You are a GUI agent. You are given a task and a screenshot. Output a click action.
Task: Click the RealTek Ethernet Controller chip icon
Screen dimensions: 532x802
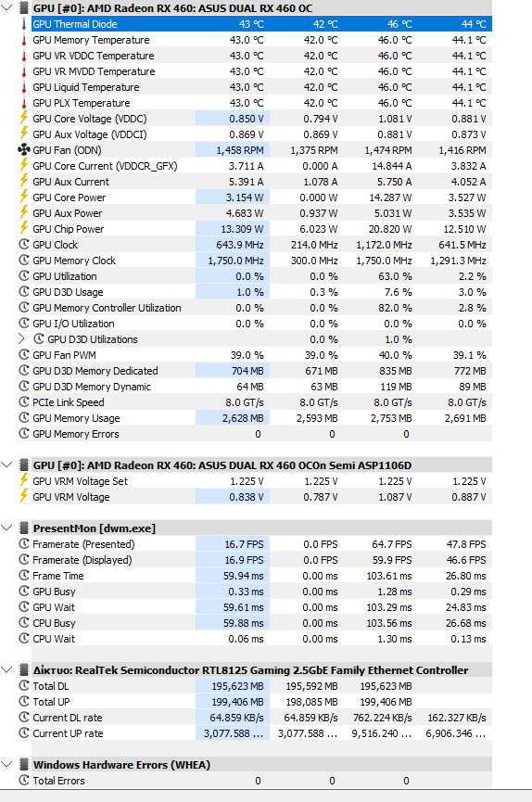coord(23,670)
